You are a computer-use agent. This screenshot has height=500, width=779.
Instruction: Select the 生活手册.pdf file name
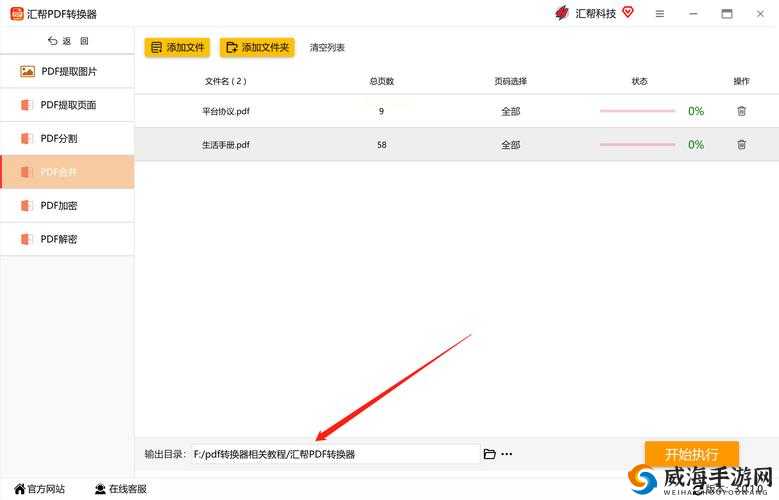coord(226,145)
